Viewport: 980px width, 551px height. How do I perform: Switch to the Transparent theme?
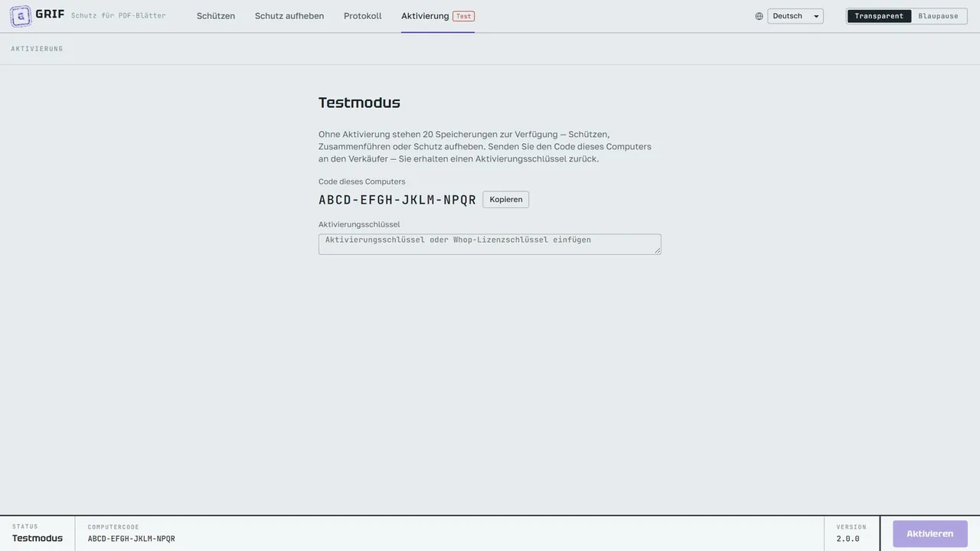(879, 16)
